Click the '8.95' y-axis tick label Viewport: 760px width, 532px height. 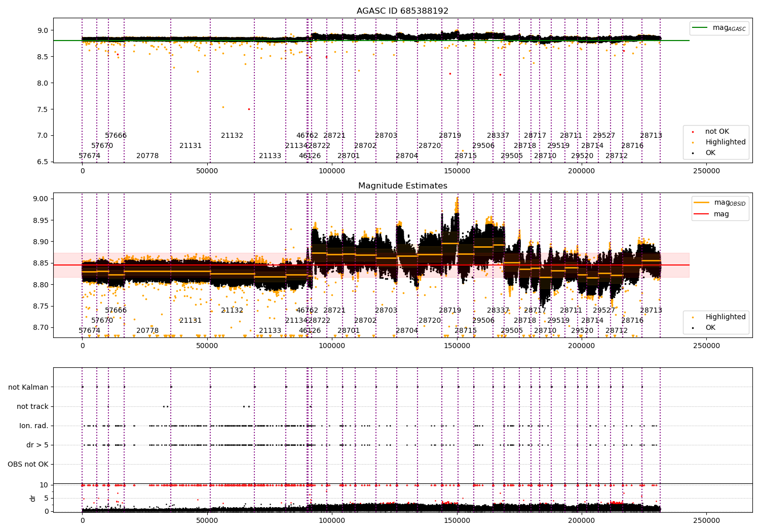pyautogui.click(x=41, y=220)
